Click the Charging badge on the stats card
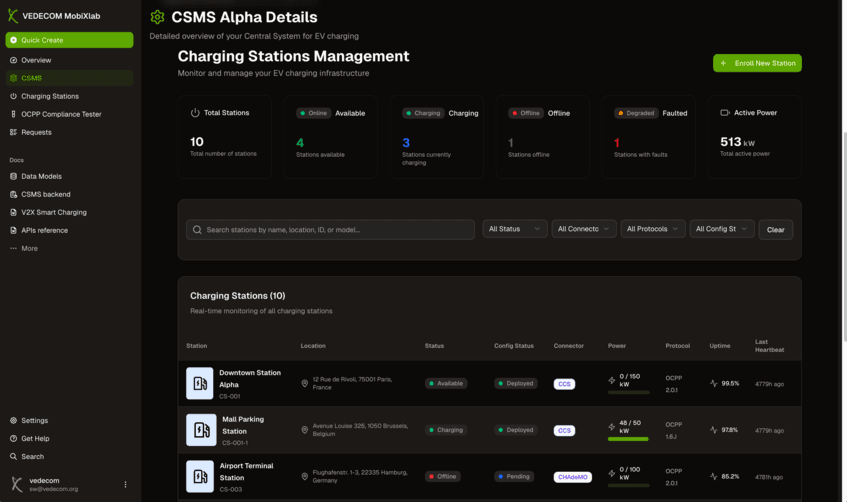Image resolution: width=847 pixels, height=502 pixels. pyautogui.click(x=423, y=113)
